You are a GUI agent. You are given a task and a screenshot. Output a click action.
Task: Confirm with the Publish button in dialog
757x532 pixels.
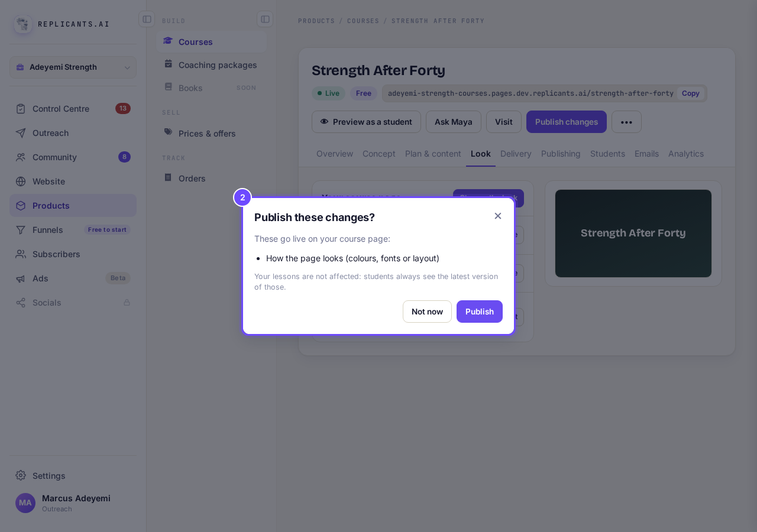480,312
